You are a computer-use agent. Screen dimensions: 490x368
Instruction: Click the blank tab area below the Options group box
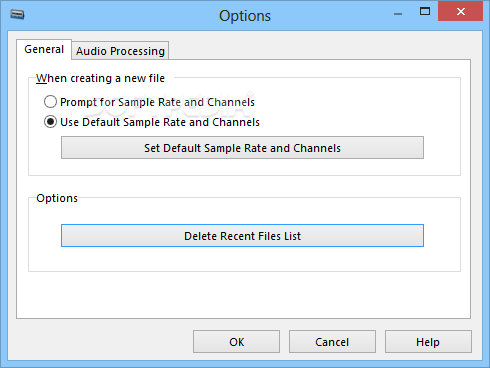[x=243, y=295]
